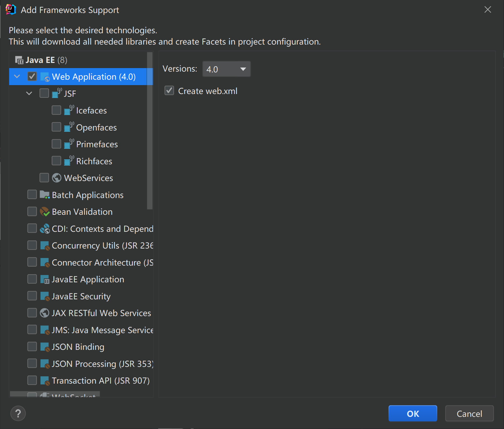This screenshot has height=429, width=504.
Task: Uncheck the Web Application checkbox
Action: pyautogui.click(x=32, y=77)
